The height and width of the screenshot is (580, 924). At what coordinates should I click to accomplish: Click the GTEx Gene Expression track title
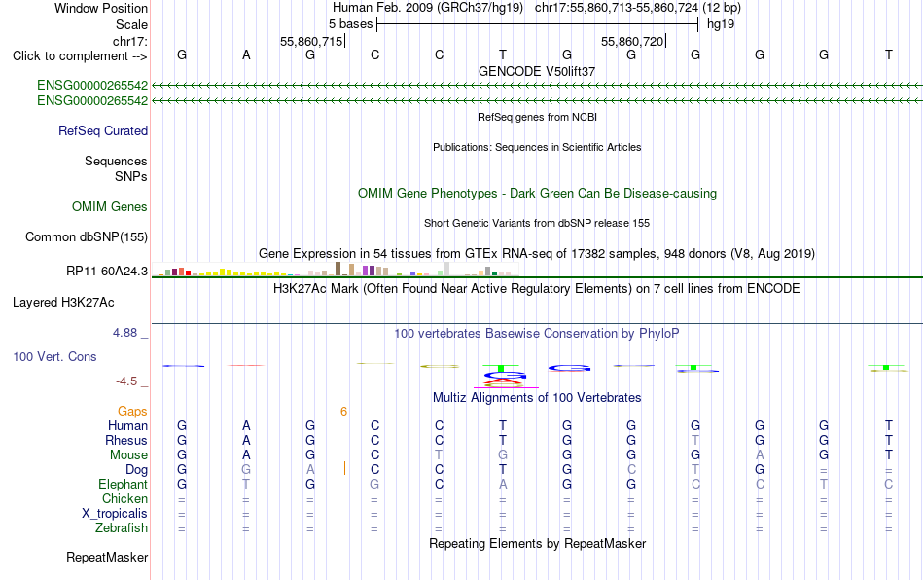pyautogui.click(x=537, y=253)
